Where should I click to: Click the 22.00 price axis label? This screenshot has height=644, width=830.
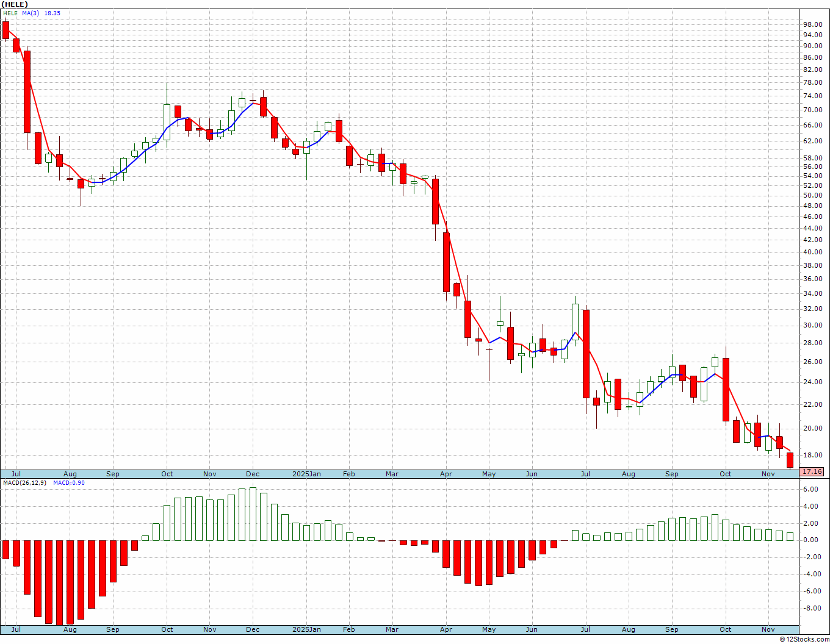pyautogui.click(x=812, y=404)
